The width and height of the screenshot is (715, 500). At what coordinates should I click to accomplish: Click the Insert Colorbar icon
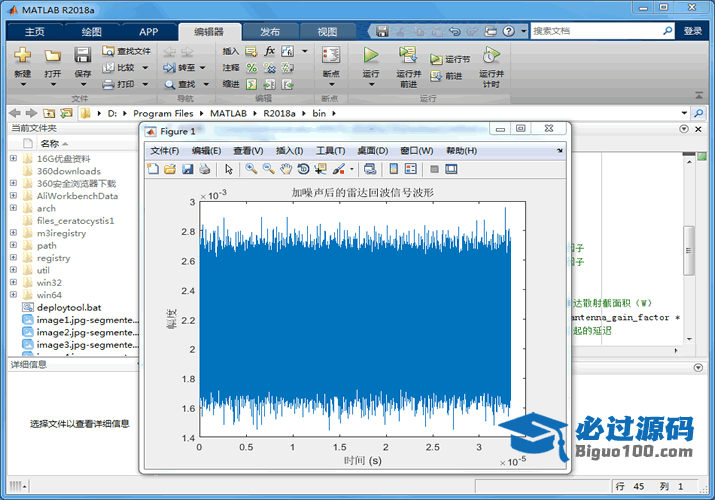pyautogui.click(x=394, y=169)
